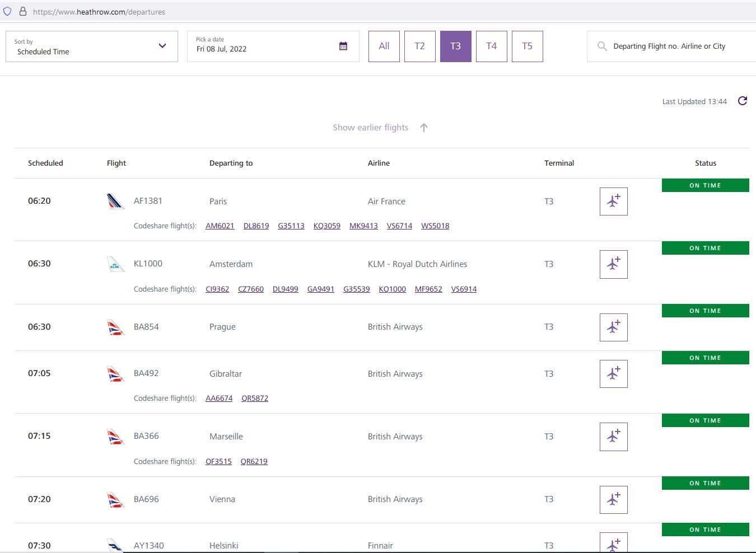Image resolution: width=756 pixels, height=553 pixels.
Task: Refresh the departures list
Action: (743, 101)
